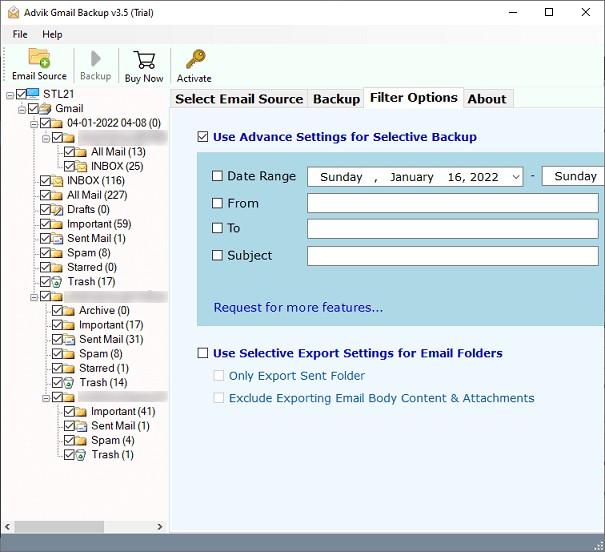Click the Trash (1) recycle bin icon

click(81, 455)
